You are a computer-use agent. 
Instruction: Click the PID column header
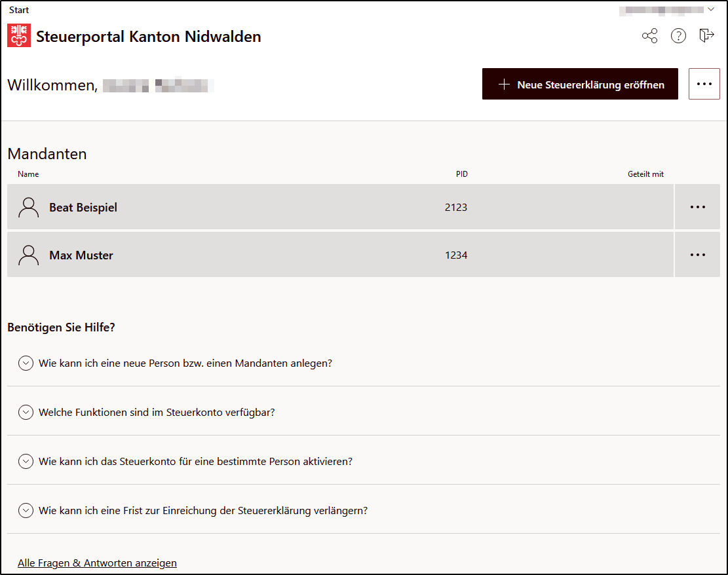pos(461,174)
